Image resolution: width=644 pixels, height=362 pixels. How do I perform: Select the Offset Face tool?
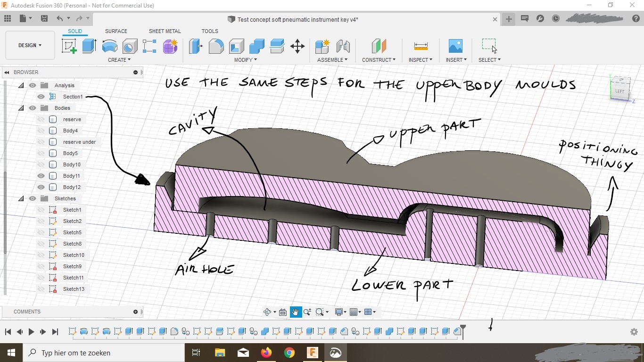click(277, 46)
